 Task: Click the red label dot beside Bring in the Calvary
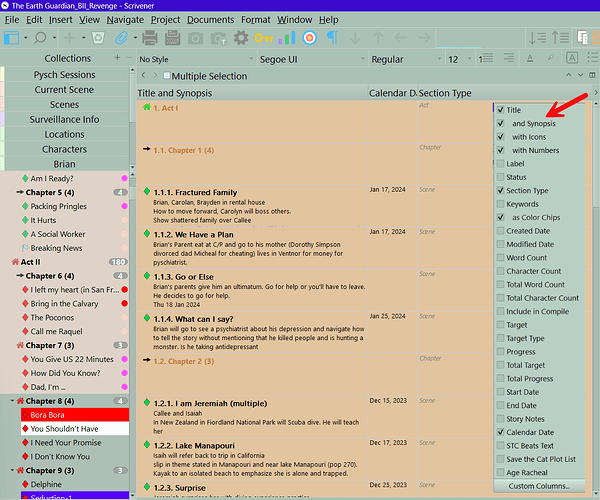(124, 303)
